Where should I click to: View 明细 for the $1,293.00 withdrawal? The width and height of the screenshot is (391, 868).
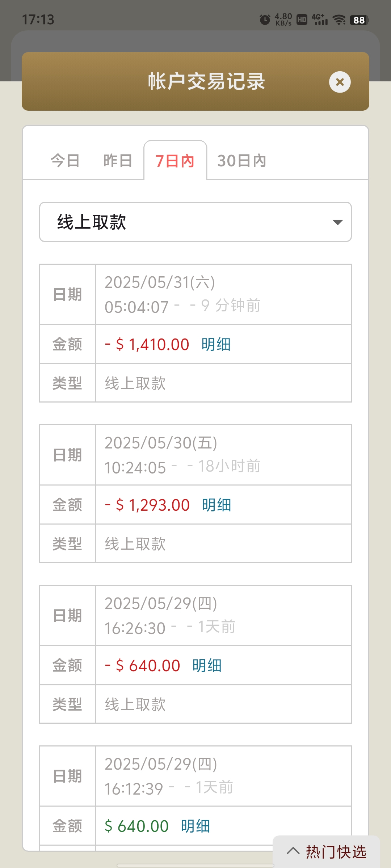point(216,505)
